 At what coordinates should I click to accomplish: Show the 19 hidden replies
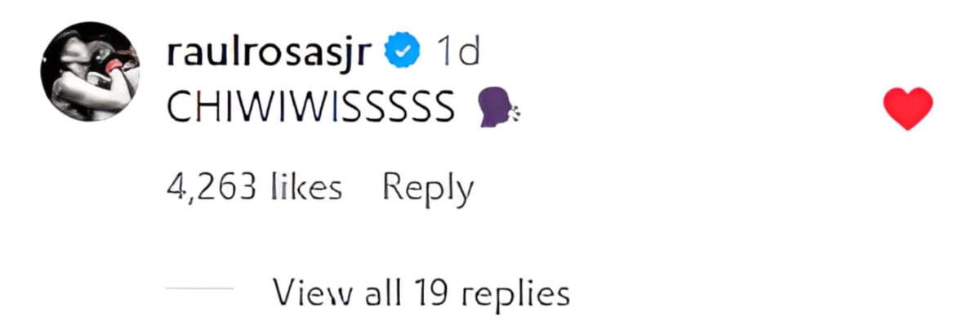tap(421, 291)
